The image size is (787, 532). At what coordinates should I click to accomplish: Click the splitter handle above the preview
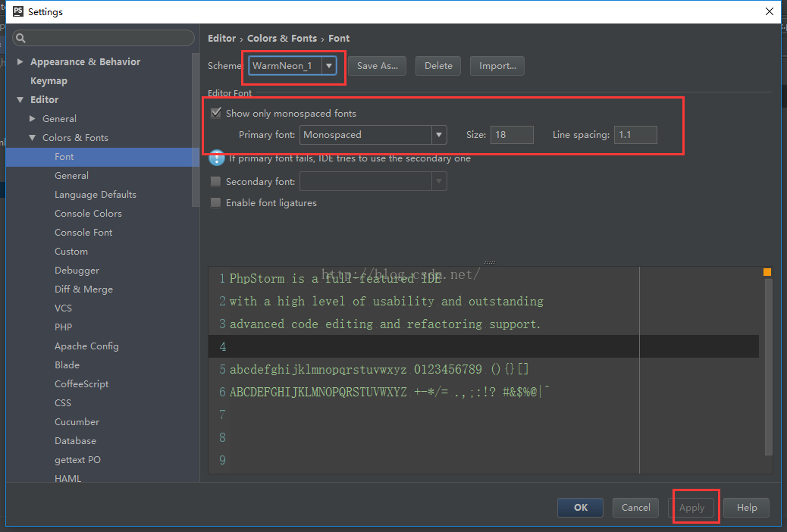tap(490, 262)
